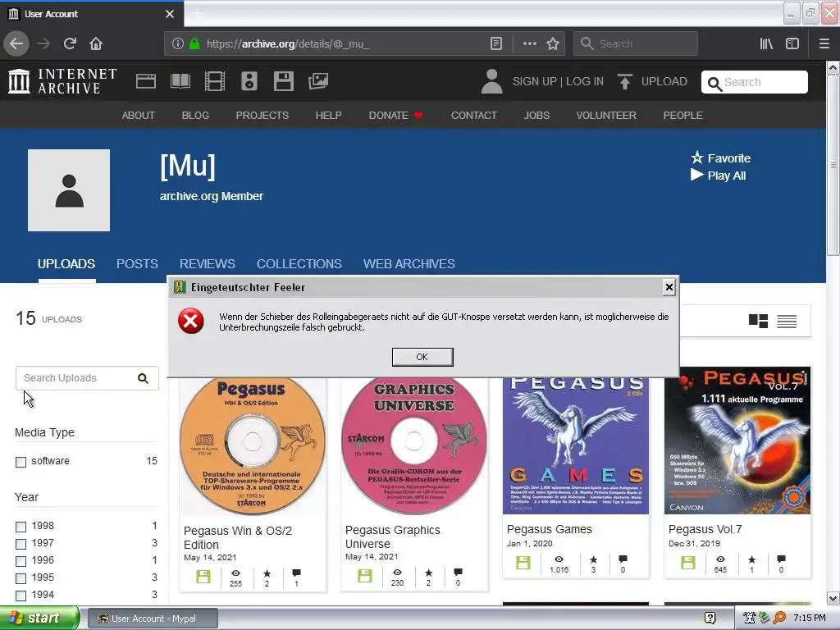The image size is (840, 630).
Task: Reload the current page
Action: coord(70,44)
